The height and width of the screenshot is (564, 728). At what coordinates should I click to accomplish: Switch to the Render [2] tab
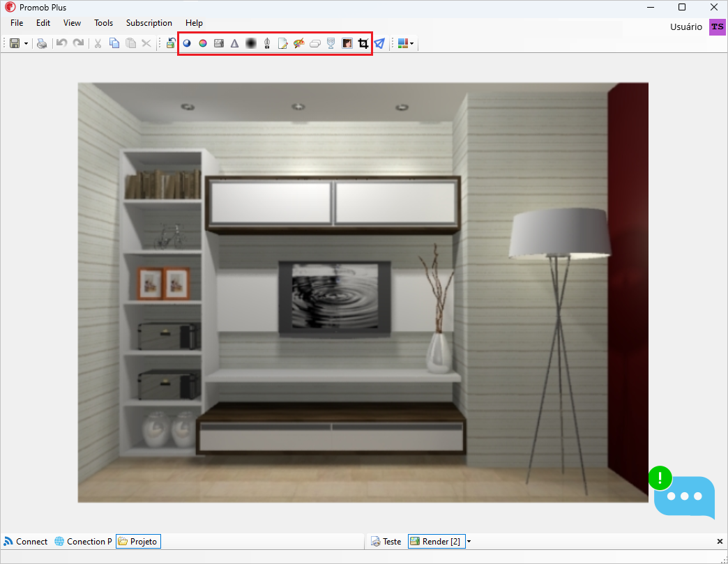pyautogui.click(x=436, y=541)
